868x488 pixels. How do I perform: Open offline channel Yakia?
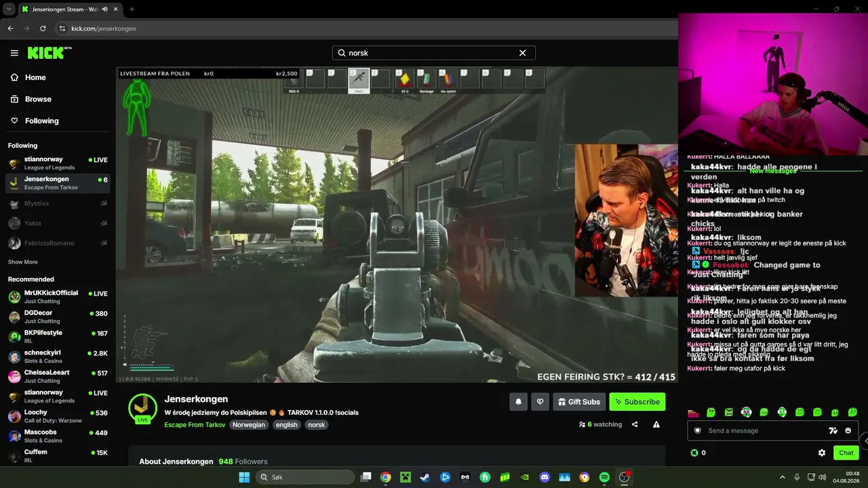click(x=58, y=223)
